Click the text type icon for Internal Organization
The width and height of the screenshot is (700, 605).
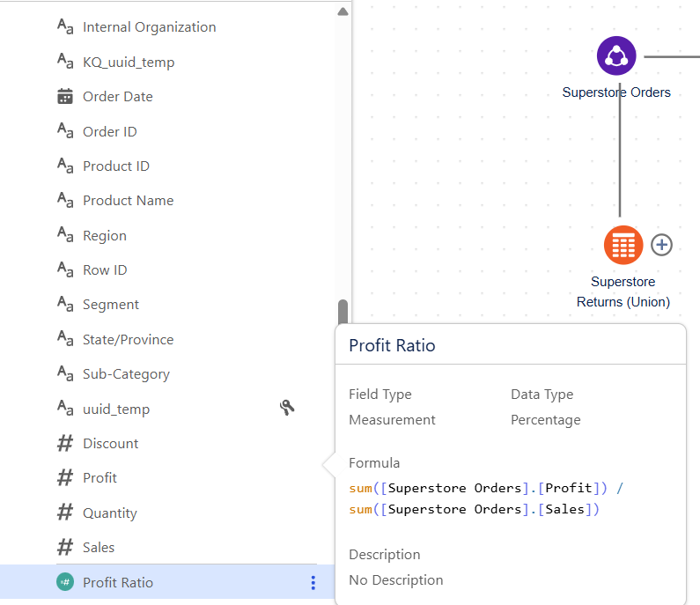tap(65, 26)
